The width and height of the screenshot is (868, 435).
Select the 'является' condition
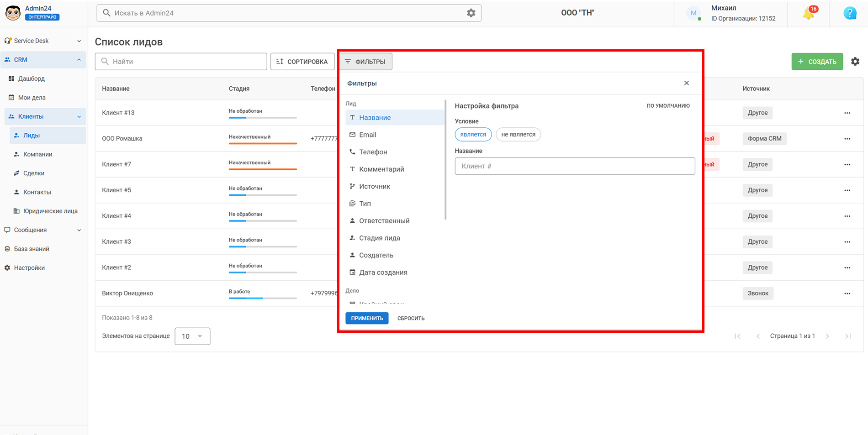coord(473,135)
